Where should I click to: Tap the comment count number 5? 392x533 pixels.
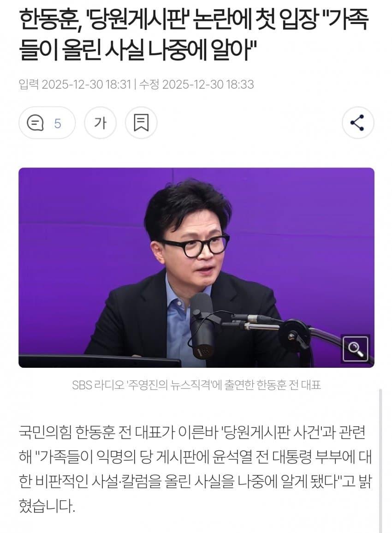57,123
